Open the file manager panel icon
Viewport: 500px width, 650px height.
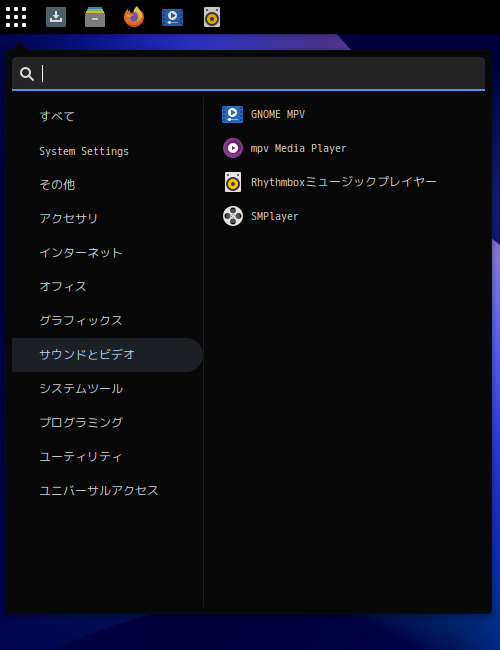click(x=95, y=17)
